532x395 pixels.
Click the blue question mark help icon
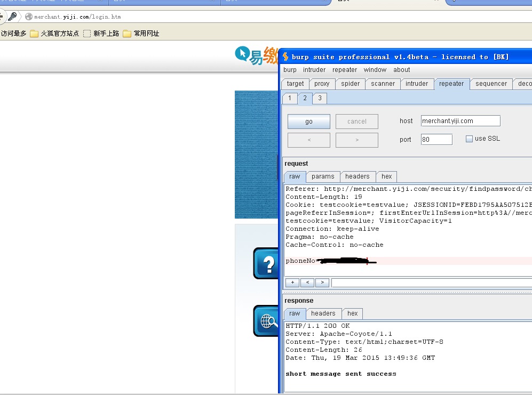pyautogui.click(x=266, y=263)
